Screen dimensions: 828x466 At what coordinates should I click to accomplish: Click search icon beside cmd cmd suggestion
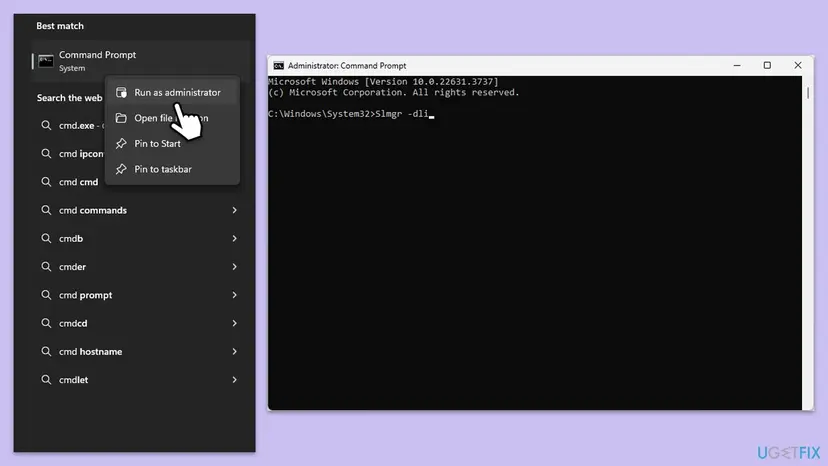[46, 182]
